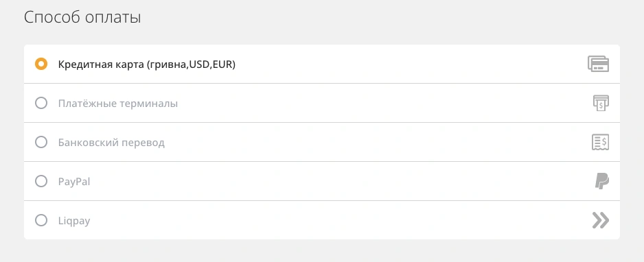Click the payment terminal ATM icon

click(x=601, y=103)
